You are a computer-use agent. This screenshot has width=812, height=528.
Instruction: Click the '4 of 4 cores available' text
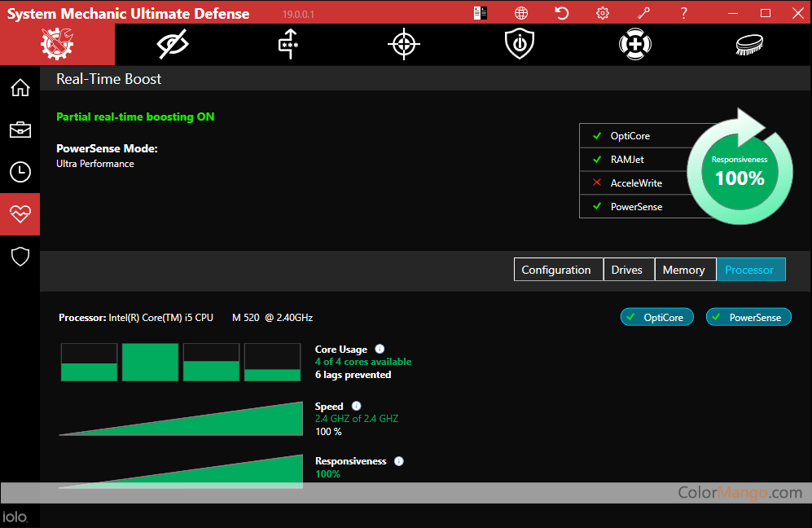[363, 362]
